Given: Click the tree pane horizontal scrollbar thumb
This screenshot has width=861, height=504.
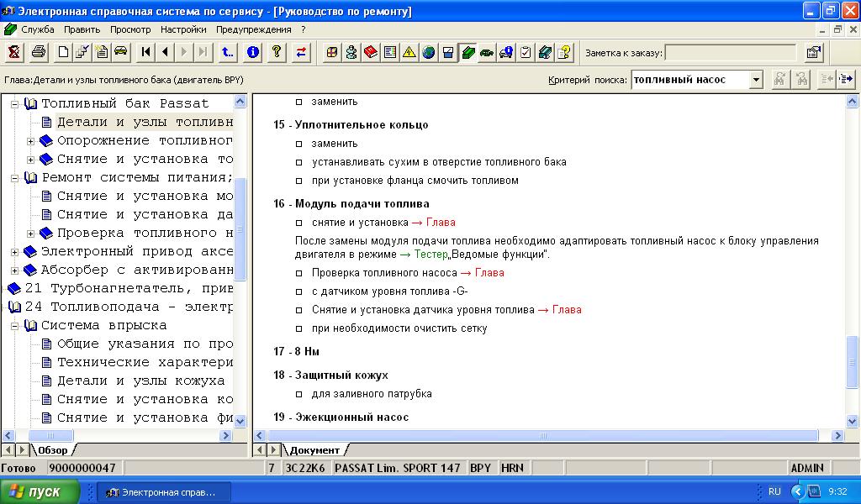Looking at the screenshot, I should pos(50,435).
